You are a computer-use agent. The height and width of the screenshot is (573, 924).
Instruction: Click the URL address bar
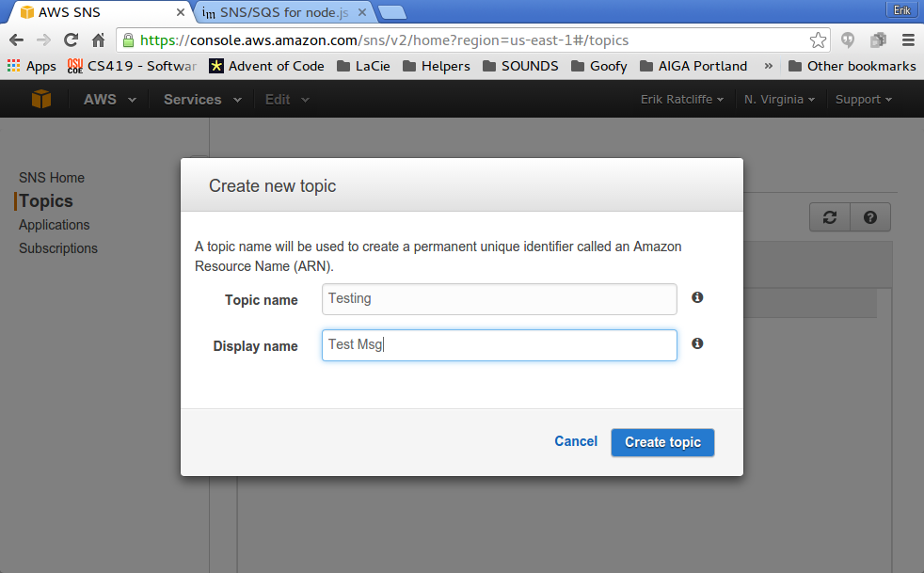pos(471,40)
